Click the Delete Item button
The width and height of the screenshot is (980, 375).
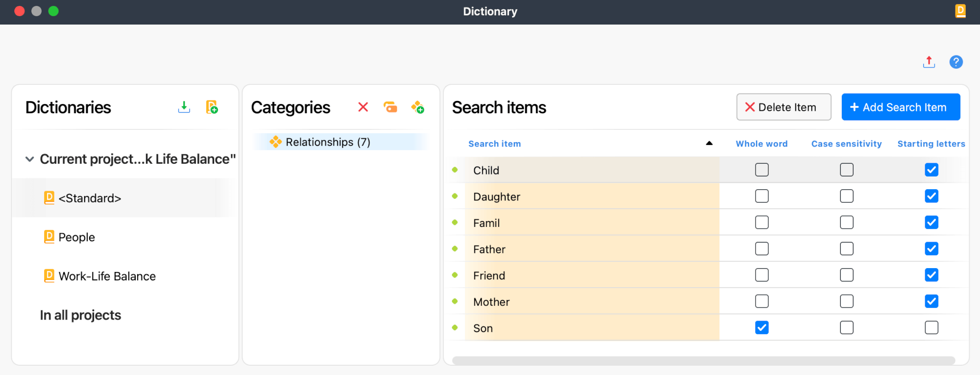click(x=784, y=107)
